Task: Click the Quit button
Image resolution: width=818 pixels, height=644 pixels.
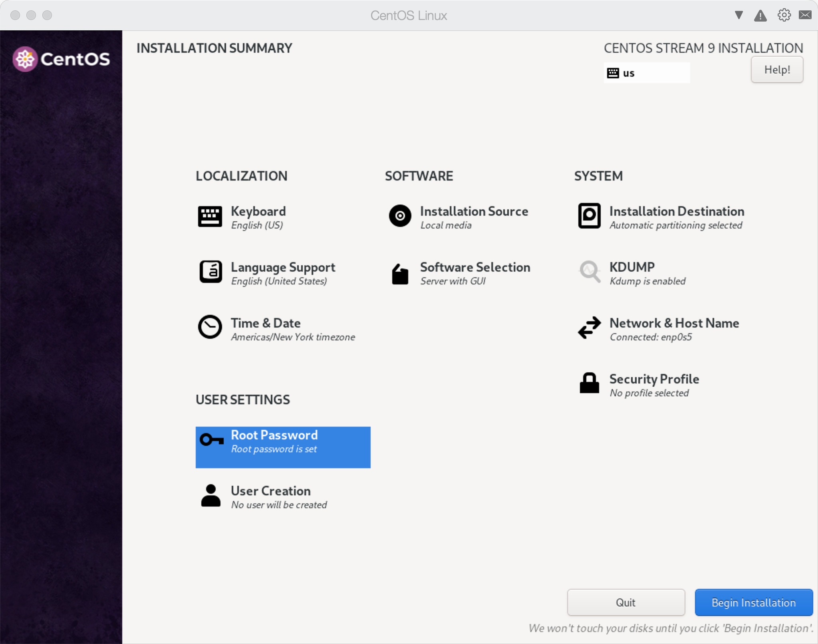Action: pos(625,602)
